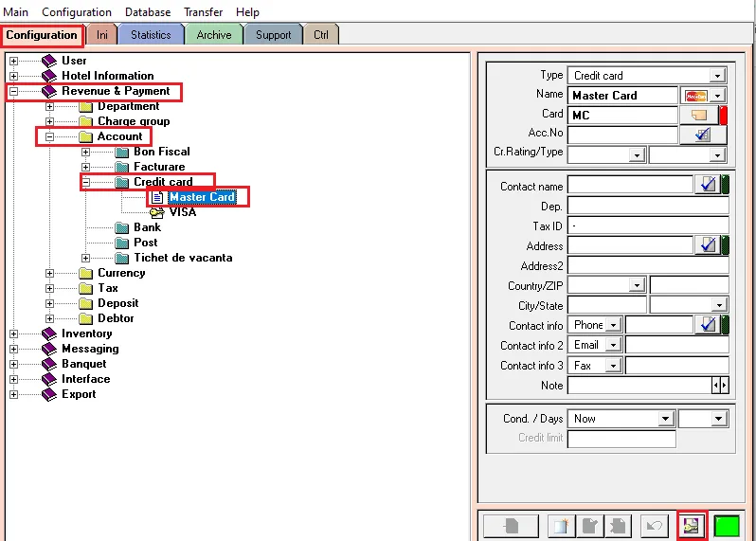Click the Export book icon
The width and height of the screenshot is (756, 541).
tap(49, 394)
